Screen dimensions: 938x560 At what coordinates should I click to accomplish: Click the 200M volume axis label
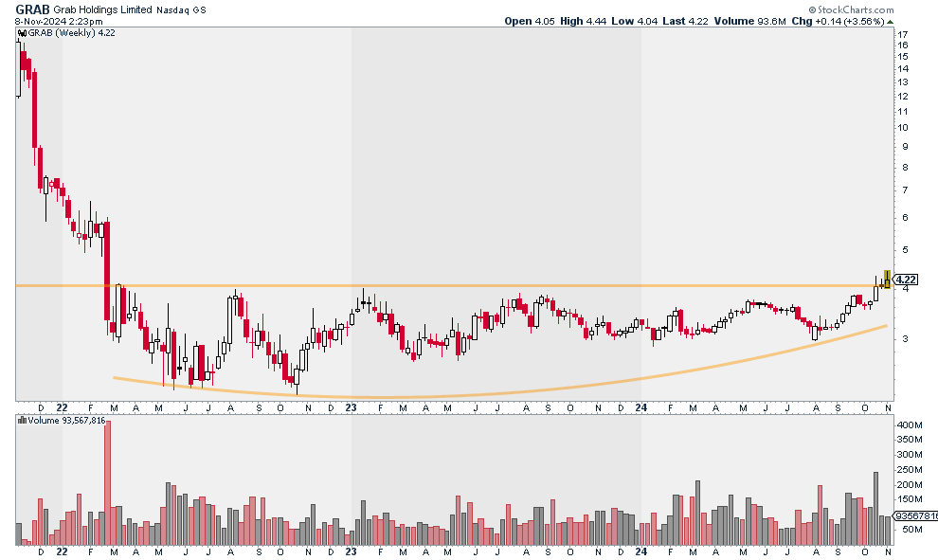point(910,484)
